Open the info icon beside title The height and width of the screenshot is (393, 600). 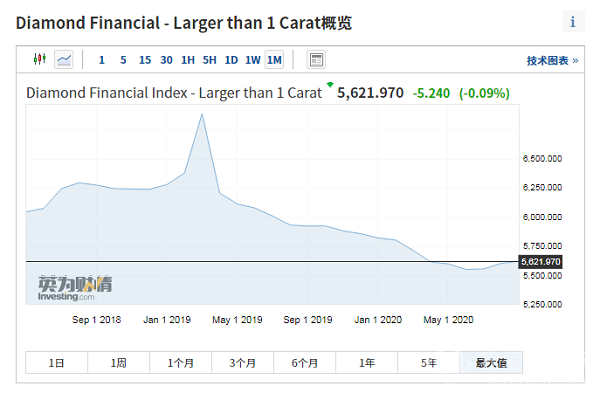pos(573,22)
